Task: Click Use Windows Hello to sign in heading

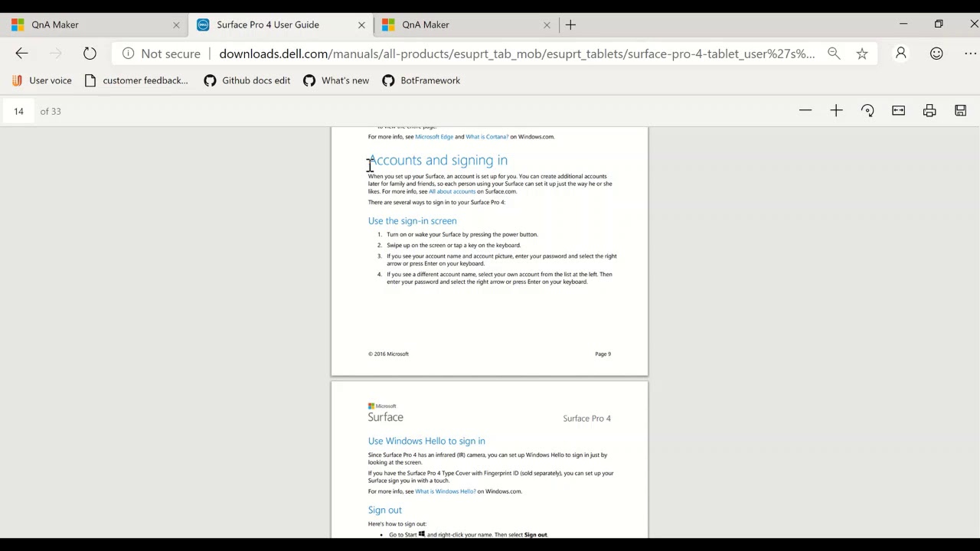Action: [x=426, y=441]
